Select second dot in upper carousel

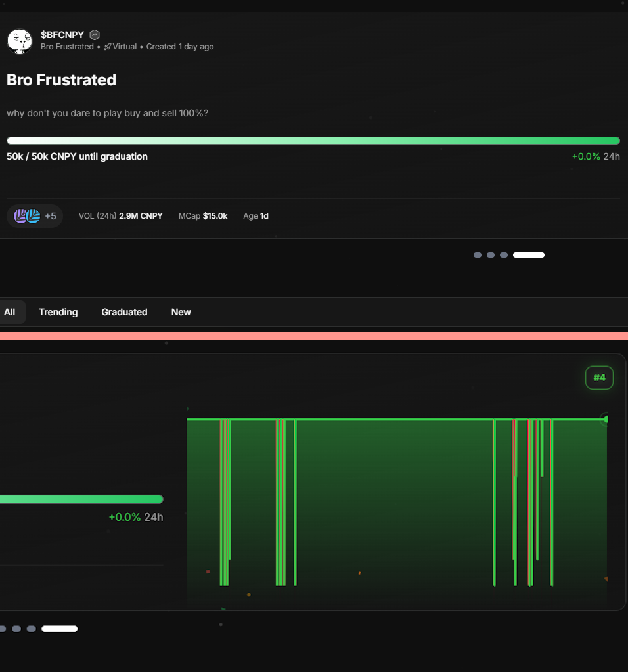pos(491,255)
